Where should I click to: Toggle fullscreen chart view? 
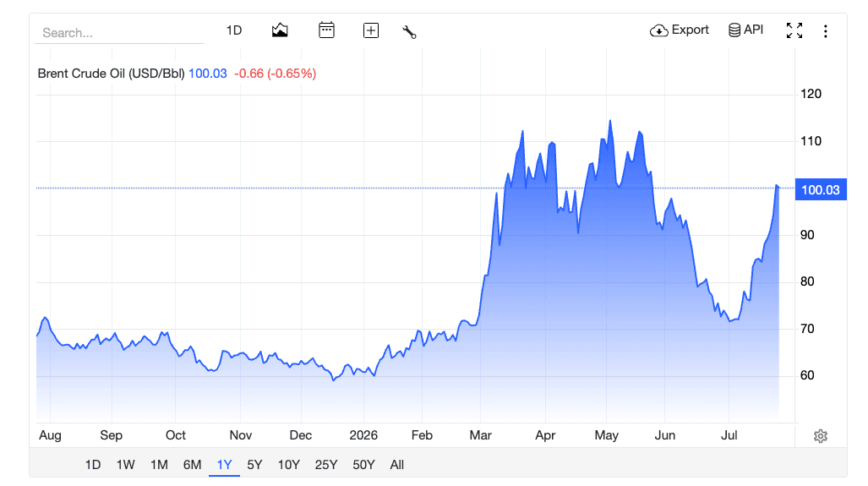[x=794, y=30]
